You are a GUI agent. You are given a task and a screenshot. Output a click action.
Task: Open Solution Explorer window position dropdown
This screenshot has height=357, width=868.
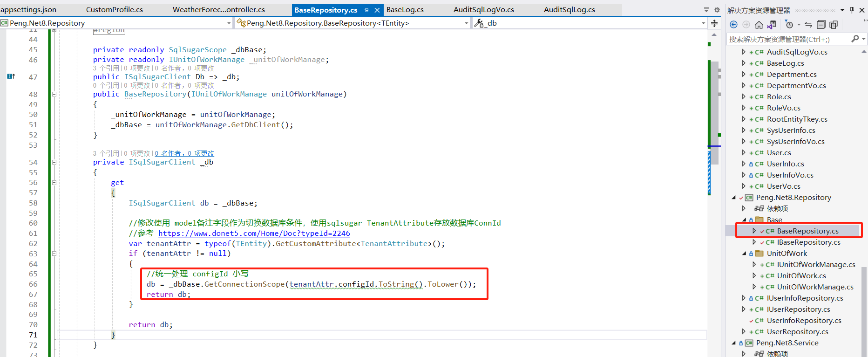842,10
